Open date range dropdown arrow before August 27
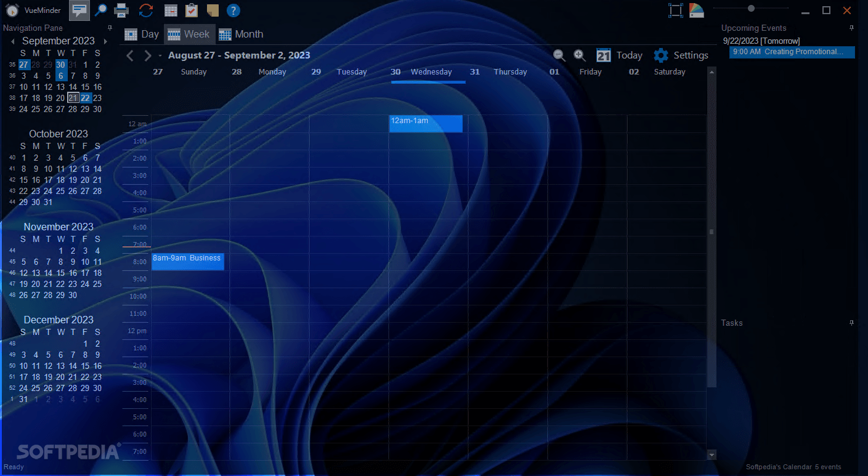Screen dimensions: 868x476 pyautogui.click(x=160, y=55)
